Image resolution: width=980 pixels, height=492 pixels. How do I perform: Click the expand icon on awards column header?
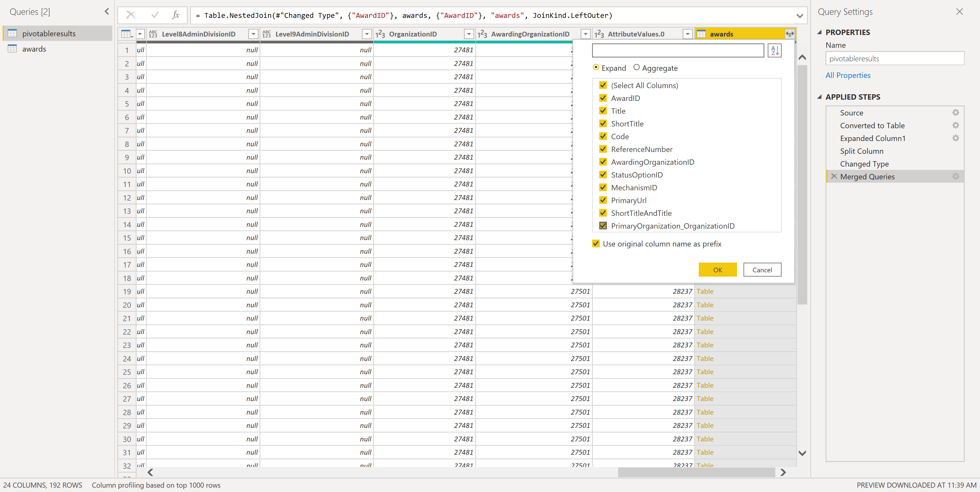tap(789, 34)
